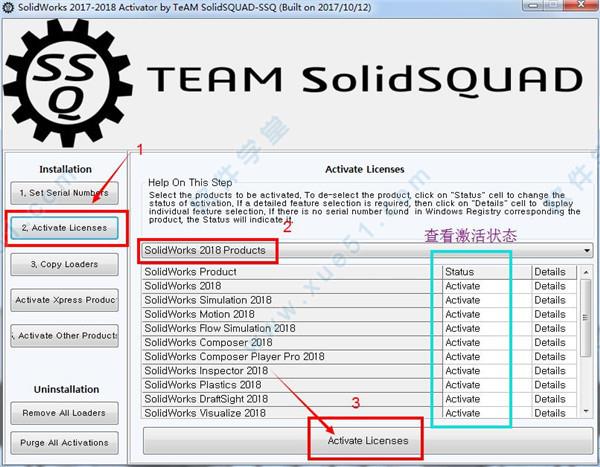Select 'SolidWorks Composer Player Pro 2018' name cell

pyautogui.click(x=292, y=357)
